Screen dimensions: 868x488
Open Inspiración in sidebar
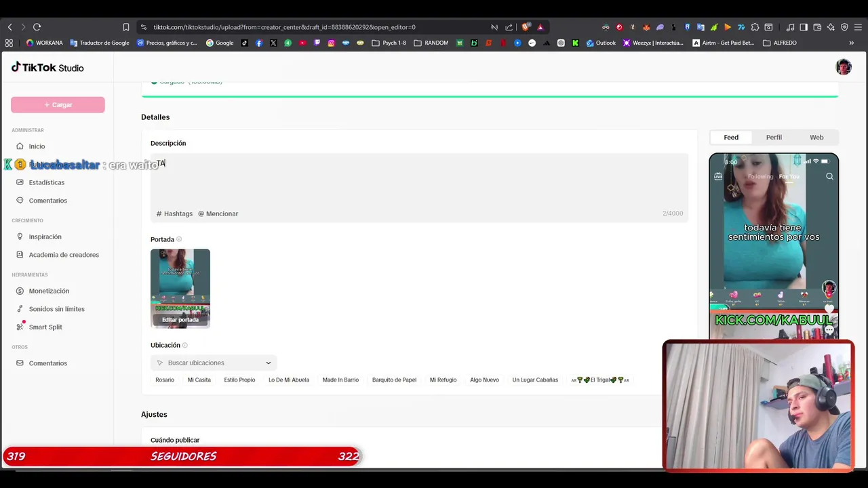45,237
